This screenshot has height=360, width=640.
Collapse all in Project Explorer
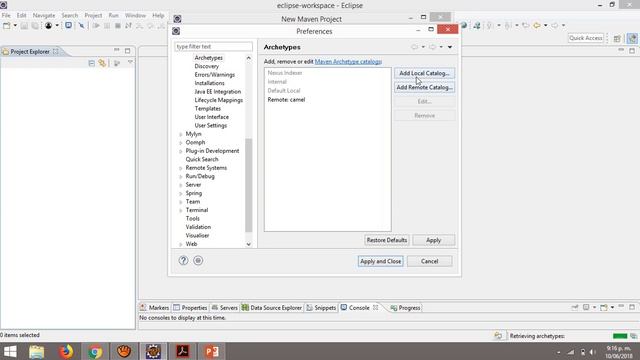point(91,63)
